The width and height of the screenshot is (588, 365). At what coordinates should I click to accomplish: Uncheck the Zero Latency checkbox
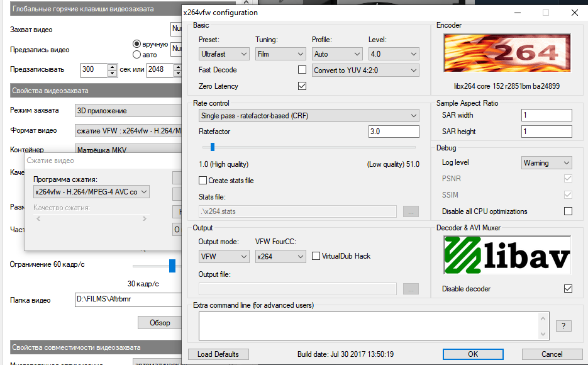302,86
